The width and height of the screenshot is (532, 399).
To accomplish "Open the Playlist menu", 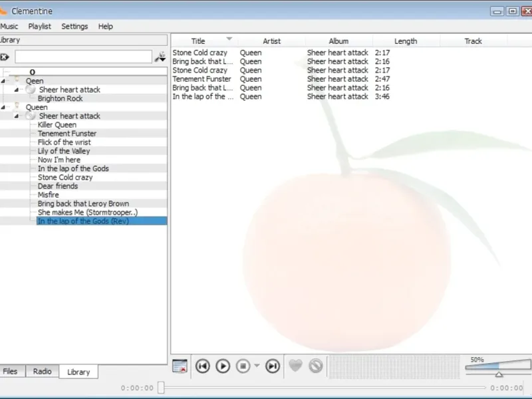I will point(40,27).
